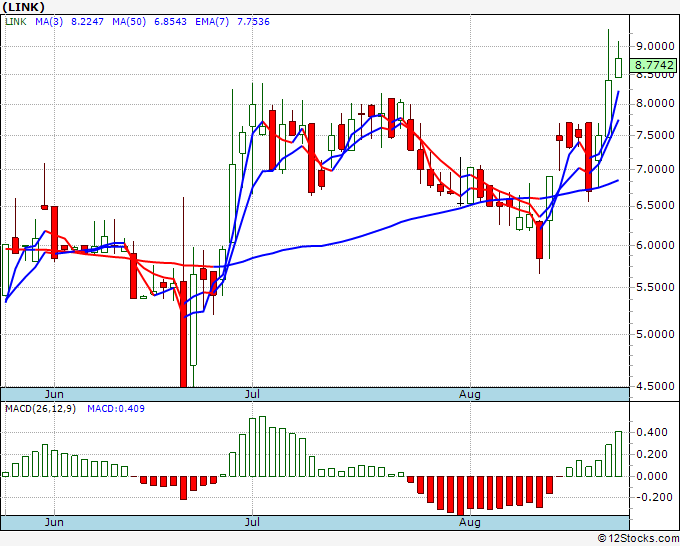Click the 6.0000 price axis label
680x546 pixels.
coord(655,245)
